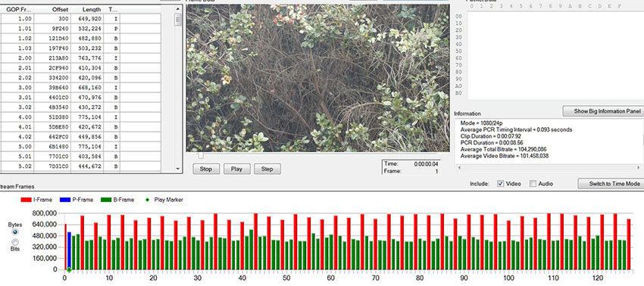The image size is (644, 286).
Task: Click the blue P-frame bar in chart
Action: tap(69, 250)
